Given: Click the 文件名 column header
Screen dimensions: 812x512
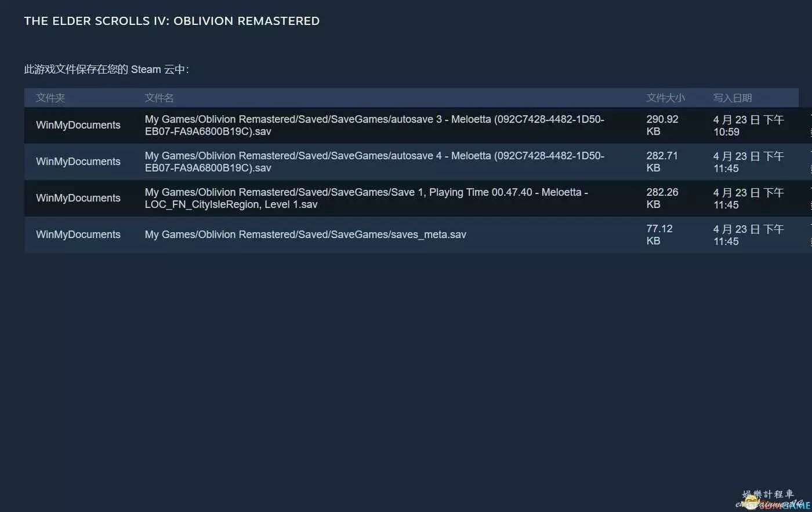Looking at the screenshot, I should pos(159,98).
